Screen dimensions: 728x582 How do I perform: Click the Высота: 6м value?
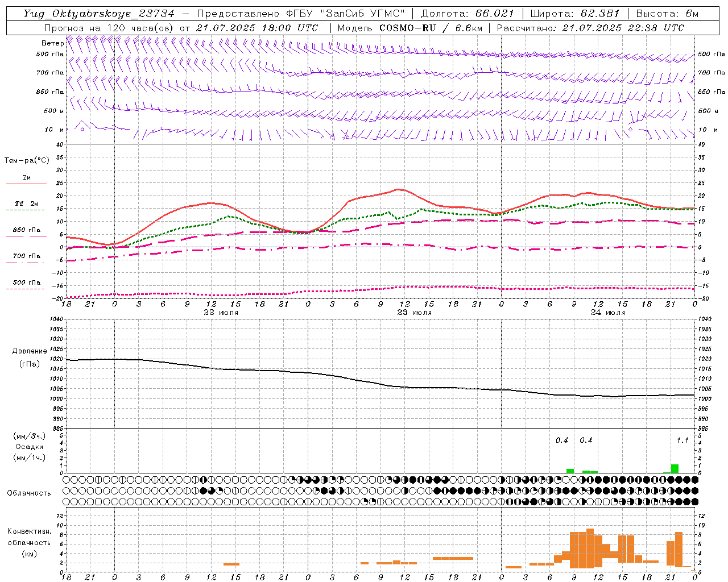(667, 14)
